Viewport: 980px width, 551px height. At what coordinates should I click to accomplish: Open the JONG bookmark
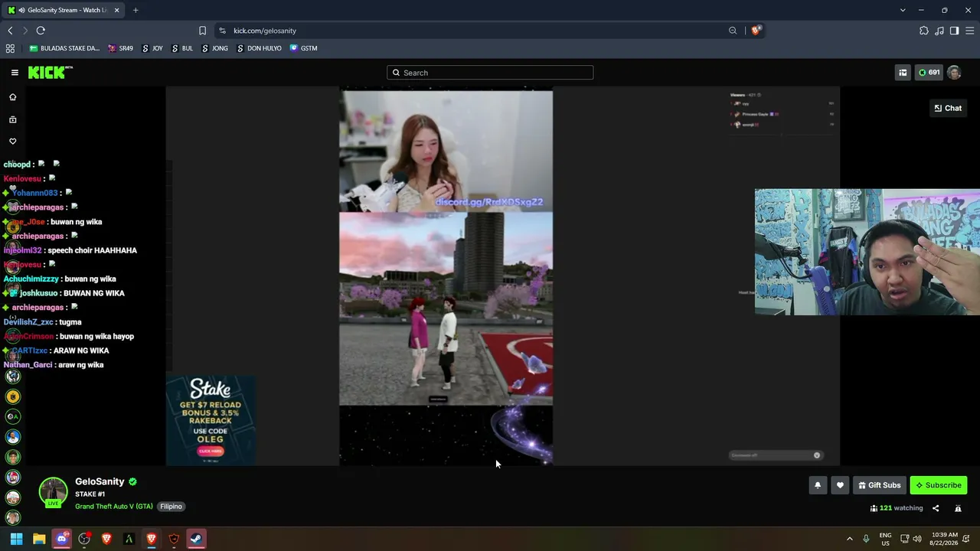[214, 48]
